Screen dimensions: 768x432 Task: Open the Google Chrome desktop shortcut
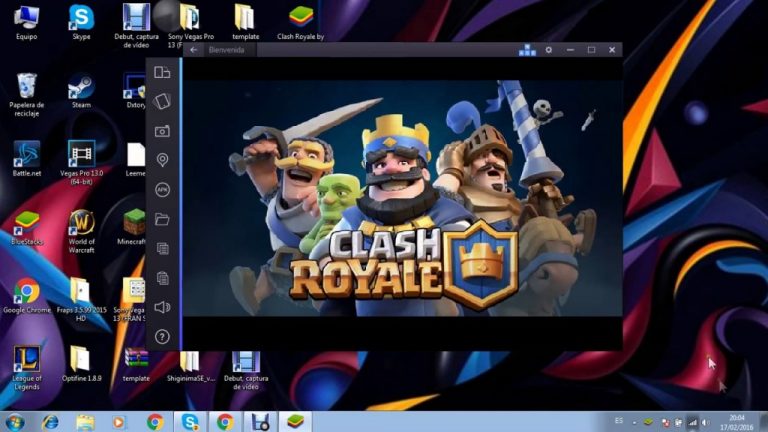(x=27, y=292)
